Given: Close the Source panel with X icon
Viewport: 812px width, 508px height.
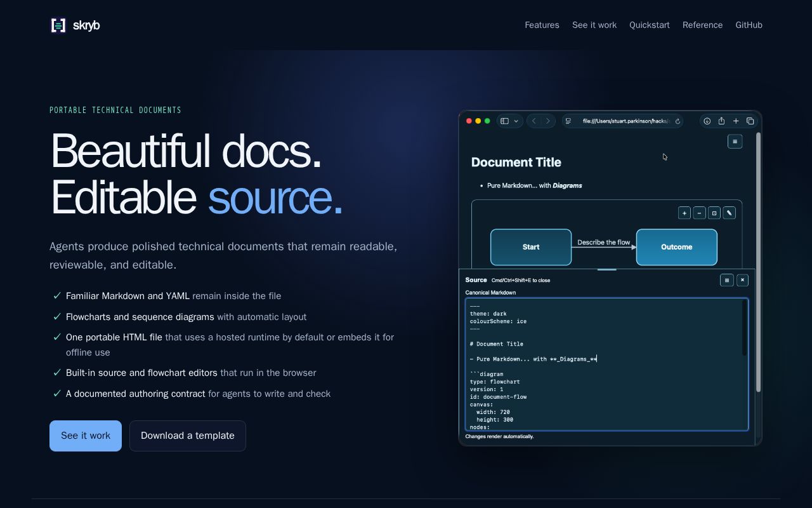Looking at the screenshot, I should click(742, 280).
